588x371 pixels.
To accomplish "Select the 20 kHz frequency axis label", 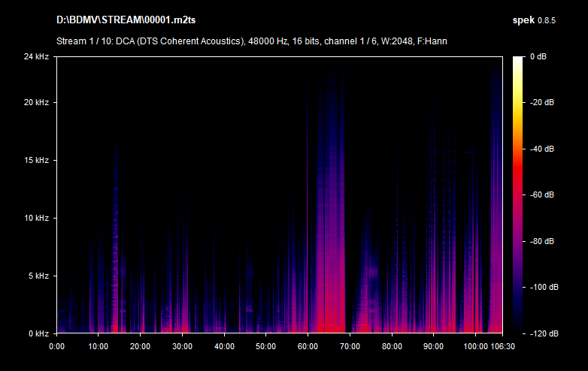I will click(35, 103).
